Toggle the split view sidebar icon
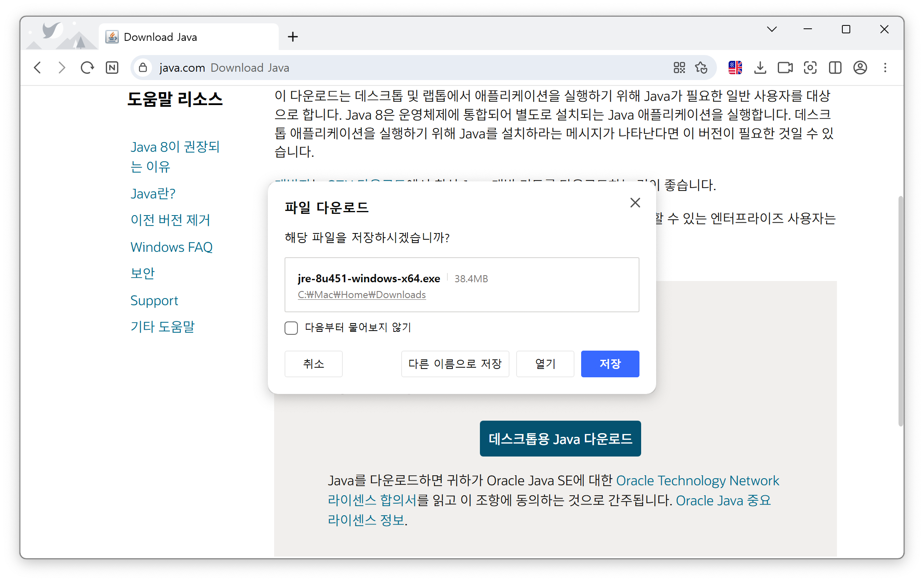This screenshot has width=924, height=582. pyautogui.click(x=835, y=68)
